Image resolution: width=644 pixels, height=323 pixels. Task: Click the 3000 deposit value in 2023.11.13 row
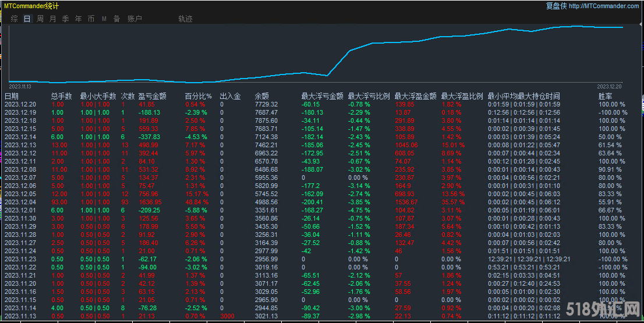point(228,316)
